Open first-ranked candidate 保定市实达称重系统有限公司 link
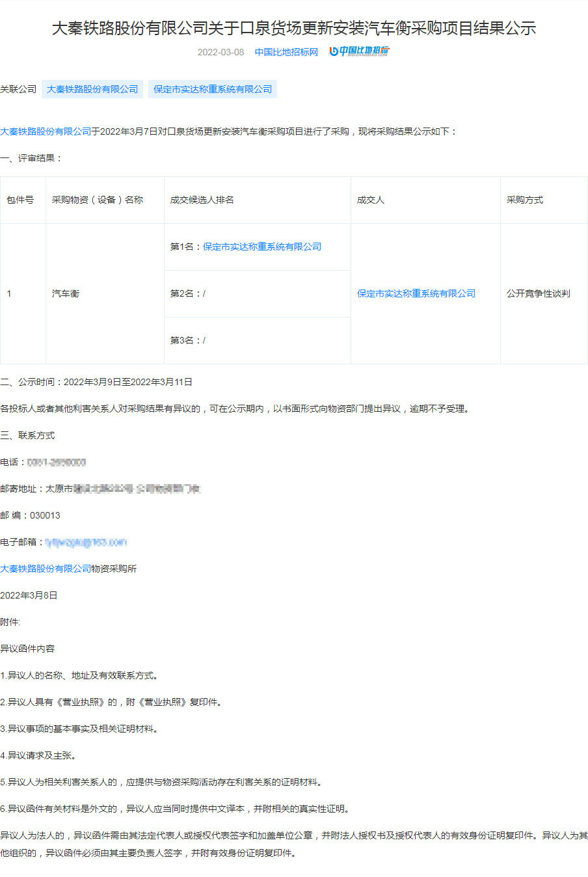This screenshot has height=877, width=588. (262, 247)
